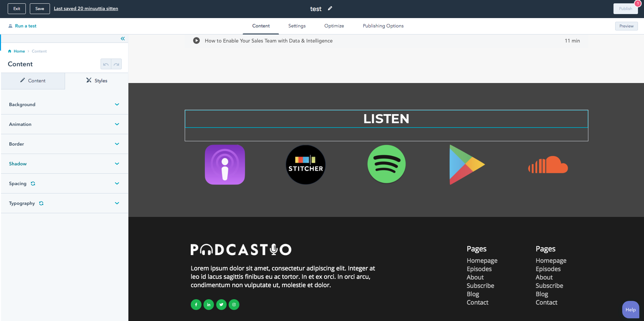This screenshot has width=644, height=321.
Task: Select the Content sidebar tab with pencil
Action: [33, 81]
